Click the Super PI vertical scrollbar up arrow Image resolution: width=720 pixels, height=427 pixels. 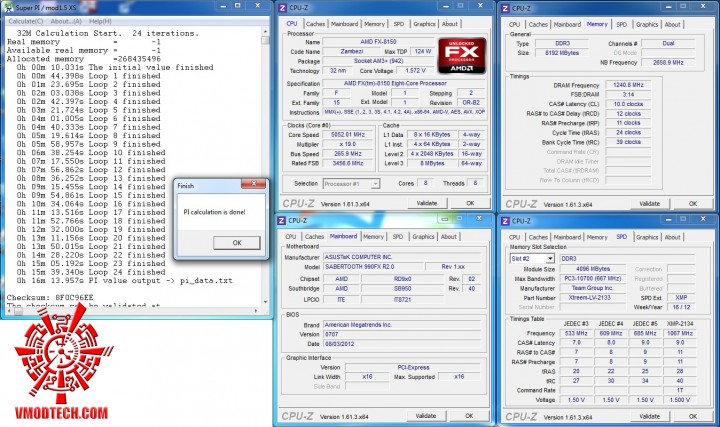point(265,31)
